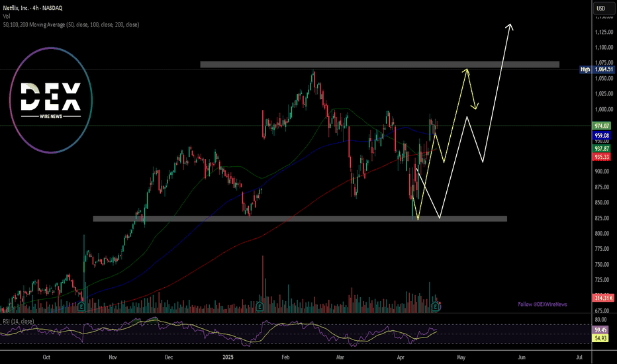The width and height of the screenshot is (617, 364).
Task: Click the blue 959.08 moving average label
Action: (x=602, y=136)
